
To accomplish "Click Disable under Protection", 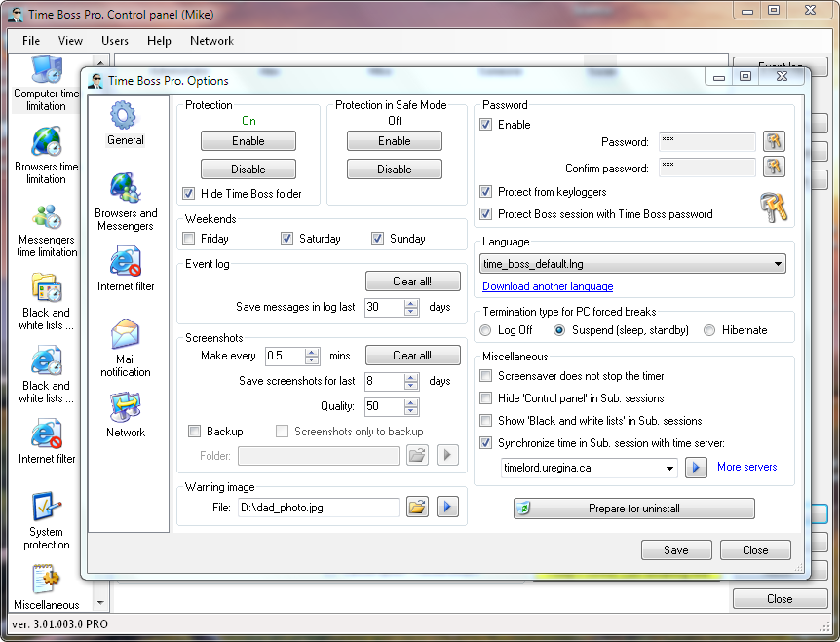I will [248, 170].
